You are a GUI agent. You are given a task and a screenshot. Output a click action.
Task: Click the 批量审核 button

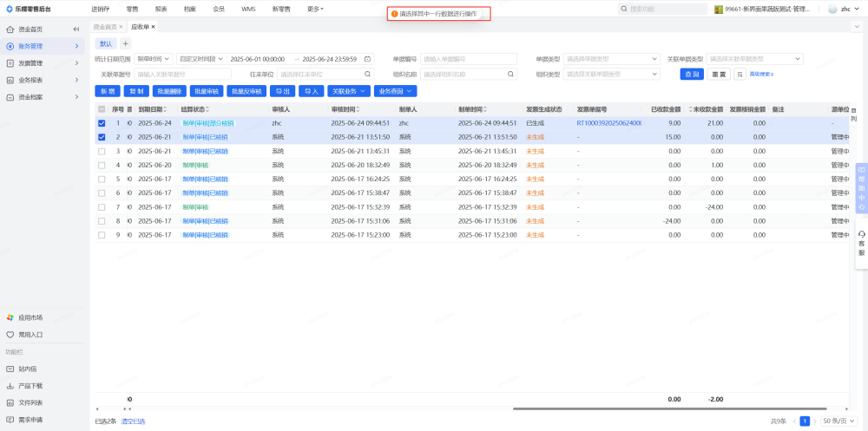pos(207,91)
